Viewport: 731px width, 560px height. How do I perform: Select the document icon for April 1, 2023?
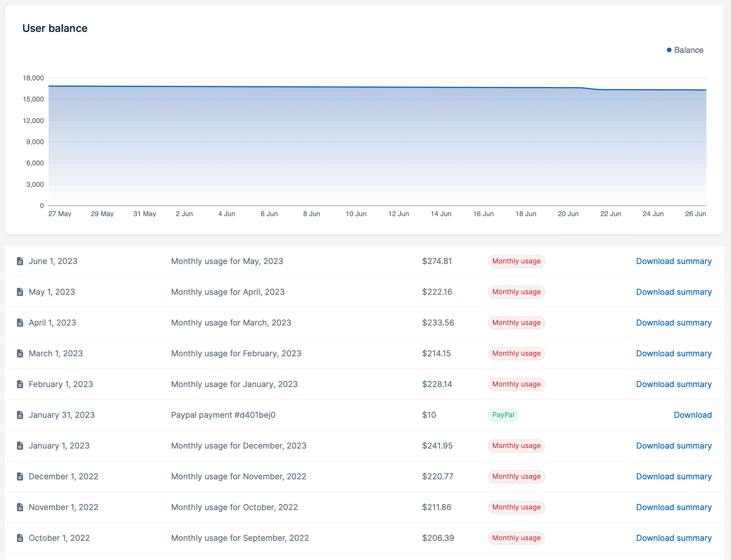(20, 323)
